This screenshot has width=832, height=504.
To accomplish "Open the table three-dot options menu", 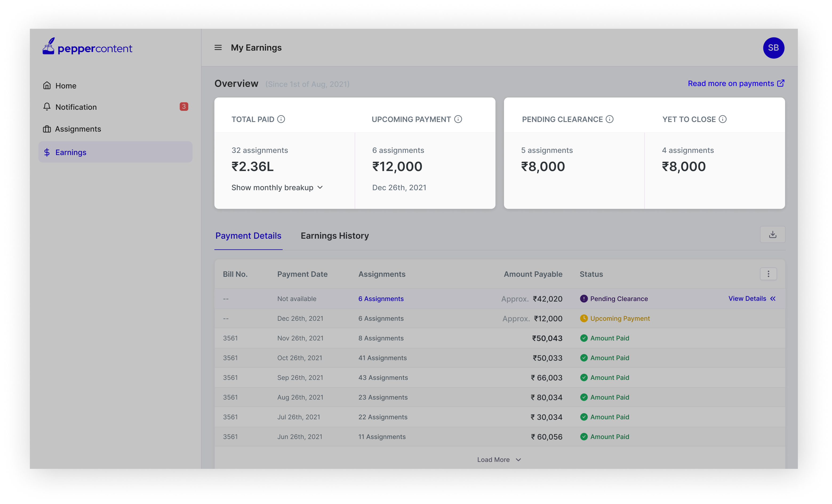I will [x=769, y=274].
